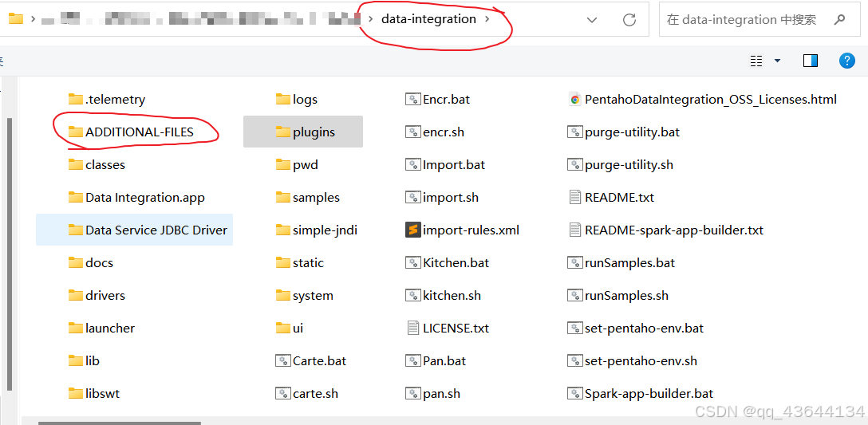
Task: Select the system folder
Action: click(305, 296)
